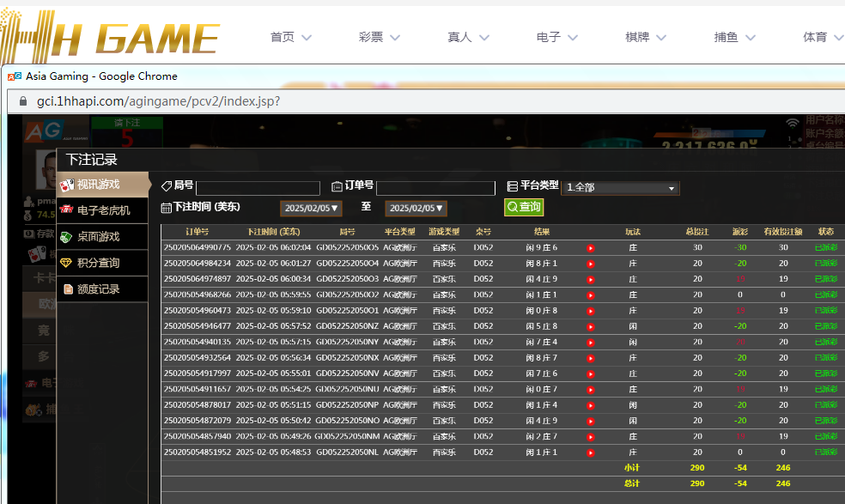
Task: Open the replay icon in the last row
Action: coord(591,452)
